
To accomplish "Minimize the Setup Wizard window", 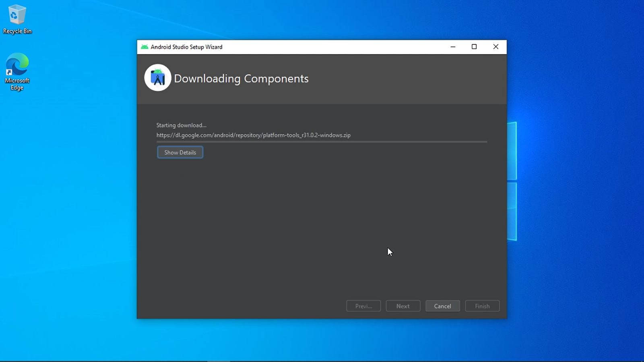I will 453,47.
